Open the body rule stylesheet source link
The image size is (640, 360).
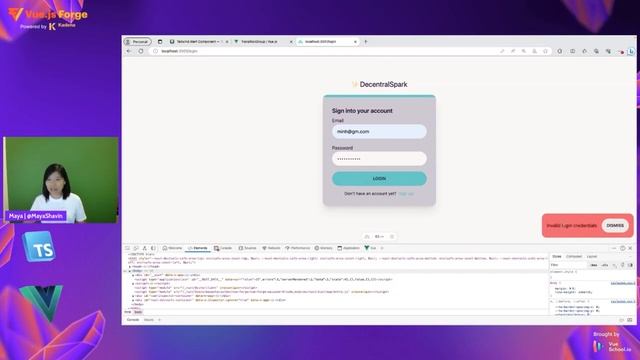pyautogui.click(x=623, y=283)
